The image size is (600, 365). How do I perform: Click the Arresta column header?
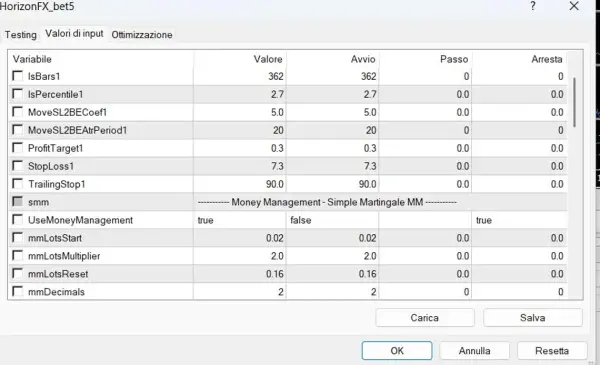click(519, 59)
